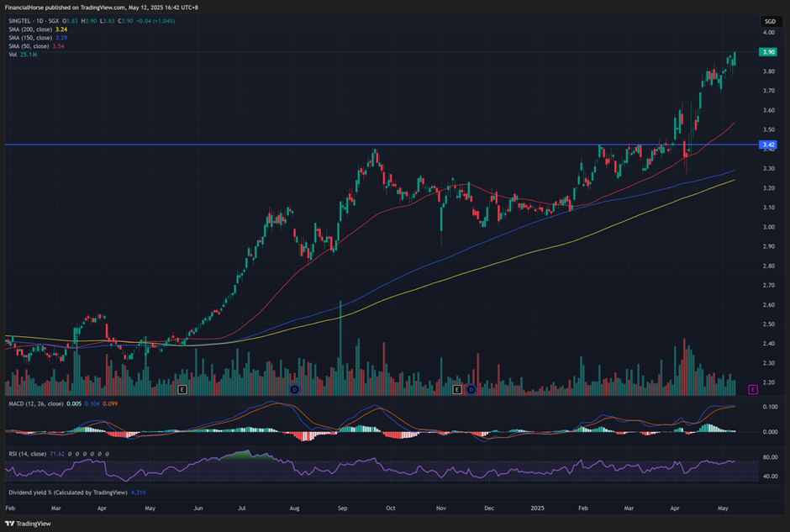Click the 3.42 horizontal line price label
This screenshot has height=532, width=790.
[767, 145]
